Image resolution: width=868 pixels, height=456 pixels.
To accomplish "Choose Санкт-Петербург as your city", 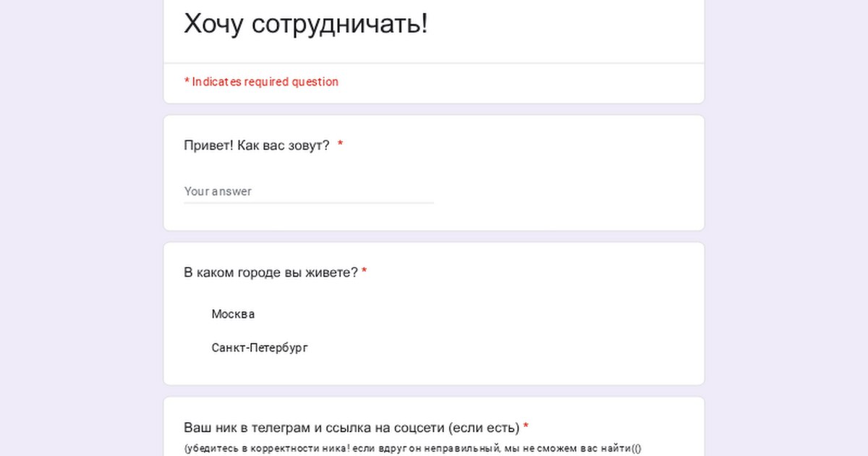I will click(x=259, y=348).
